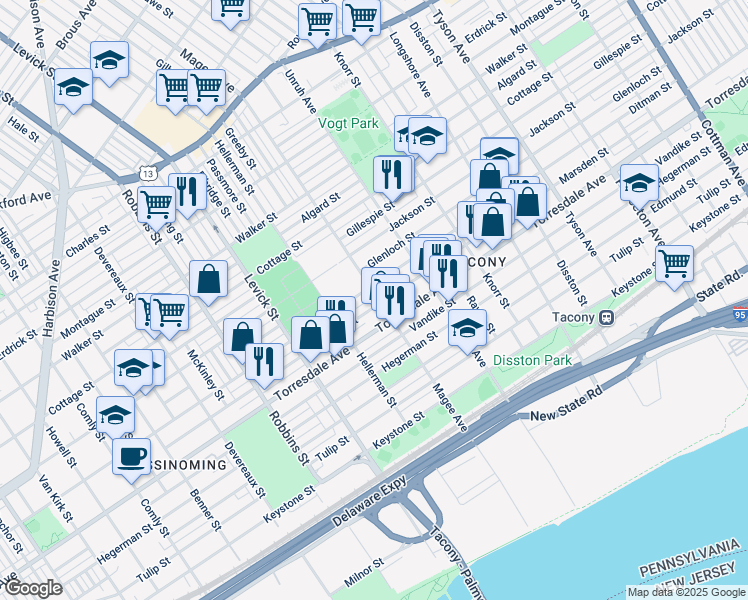Click the Howell St label
This screenshot has height=600, width=748.
tap(61, 447)
